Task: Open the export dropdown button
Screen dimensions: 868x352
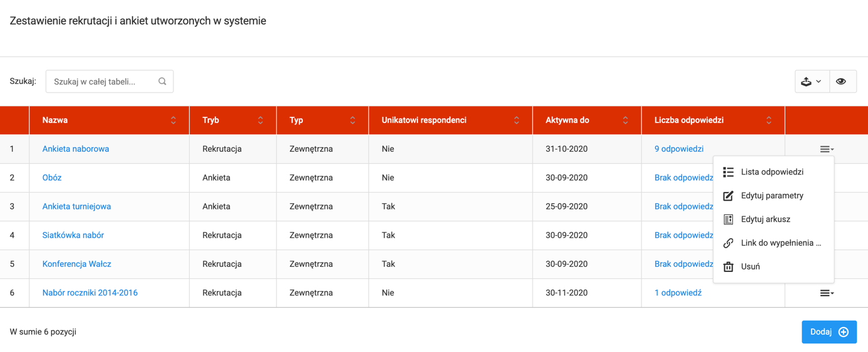Action: pos(812,81)
